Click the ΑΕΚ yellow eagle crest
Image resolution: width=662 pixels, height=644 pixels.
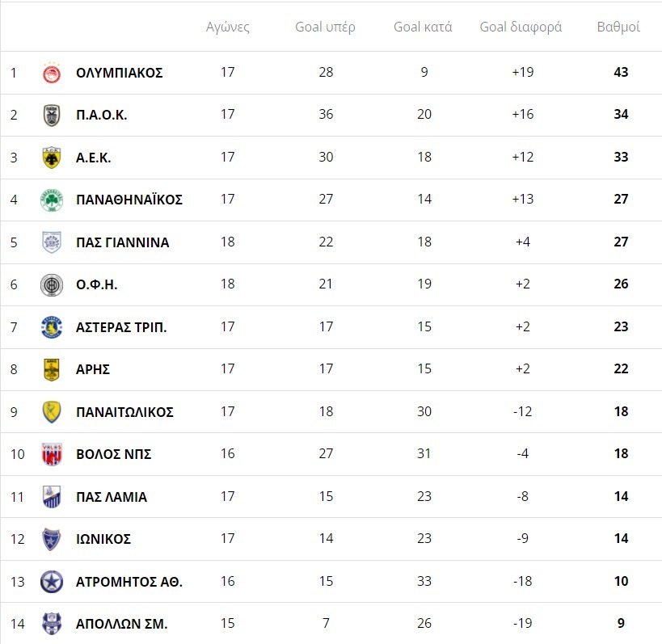(52, 158)
